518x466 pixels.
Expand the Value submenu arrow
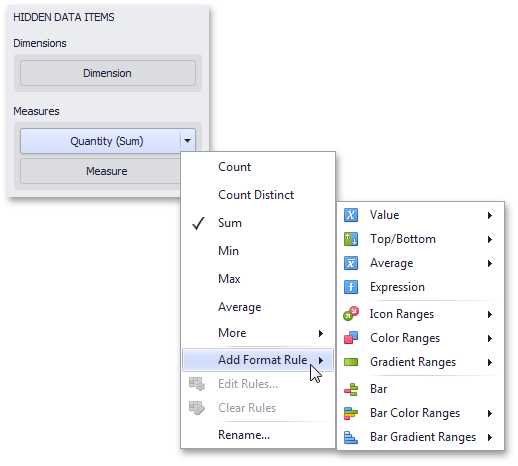click(490, 215)
